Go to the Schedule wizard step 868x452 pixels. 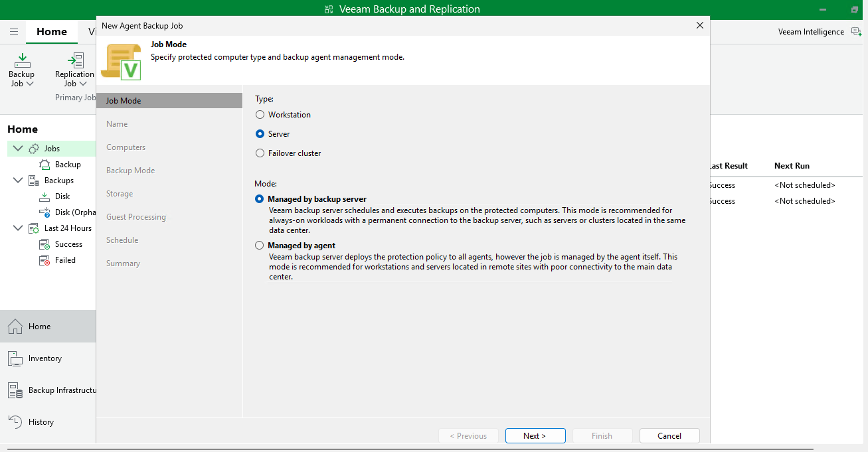(x=122, y=240)
